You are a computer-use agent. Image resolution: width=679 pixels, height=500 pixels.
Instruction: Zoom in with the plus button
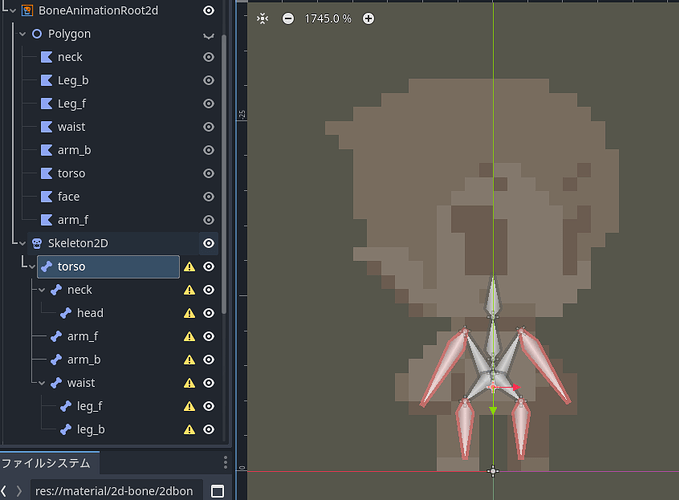pos(368,19)
